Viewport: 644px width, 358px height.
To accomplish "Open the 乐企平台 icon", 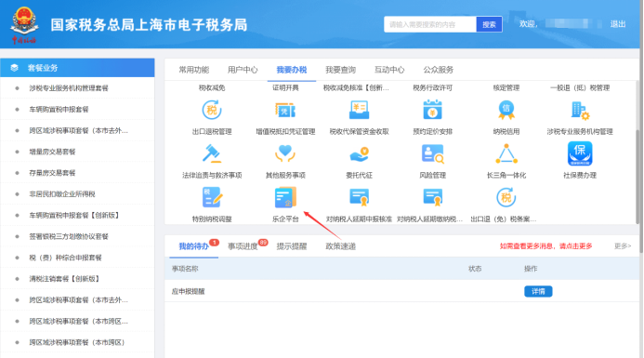I will pos(285,197).
